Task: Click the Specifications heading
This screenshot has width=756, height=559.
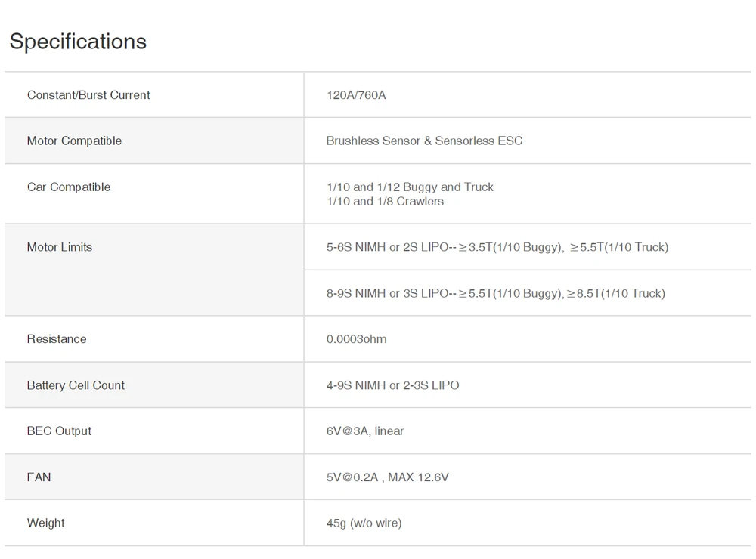Action: pyautogui.click(x=78, y=42)
